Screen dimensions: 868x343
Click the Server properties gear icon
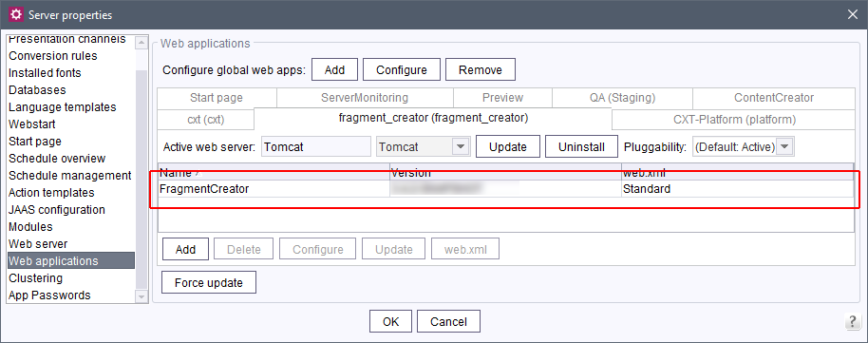(17, 14)
